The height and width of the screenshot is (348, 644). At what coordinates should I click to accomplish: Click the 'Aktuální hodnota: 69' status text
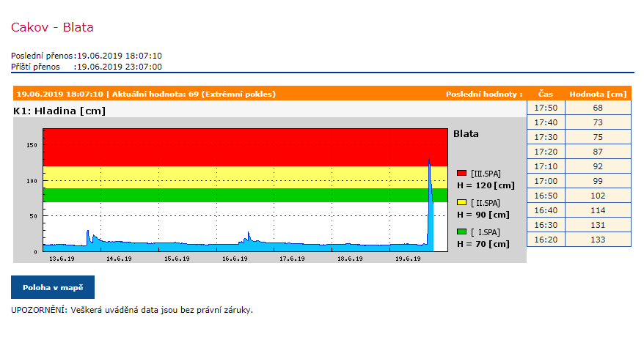[155, 94]
